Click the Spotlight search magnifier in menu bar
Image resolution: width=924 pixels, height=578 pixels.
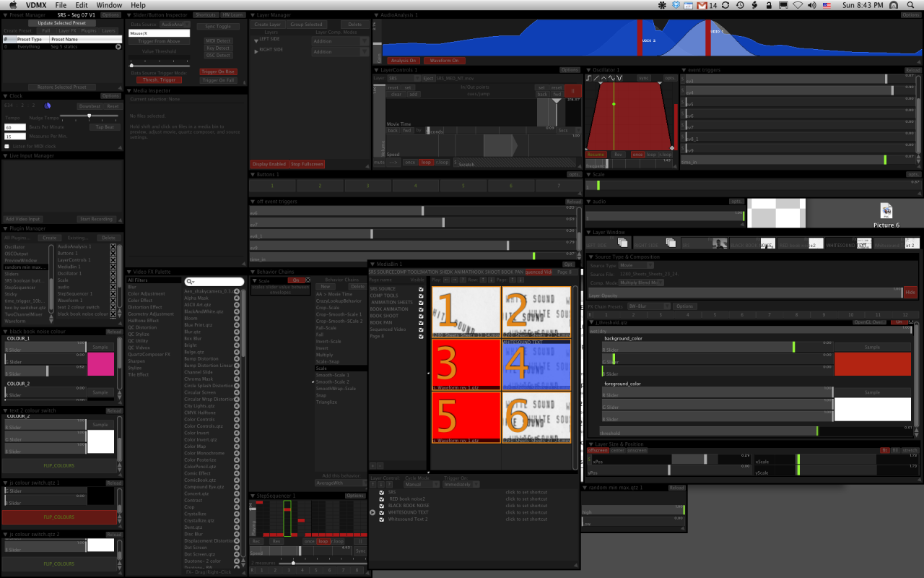912,5
